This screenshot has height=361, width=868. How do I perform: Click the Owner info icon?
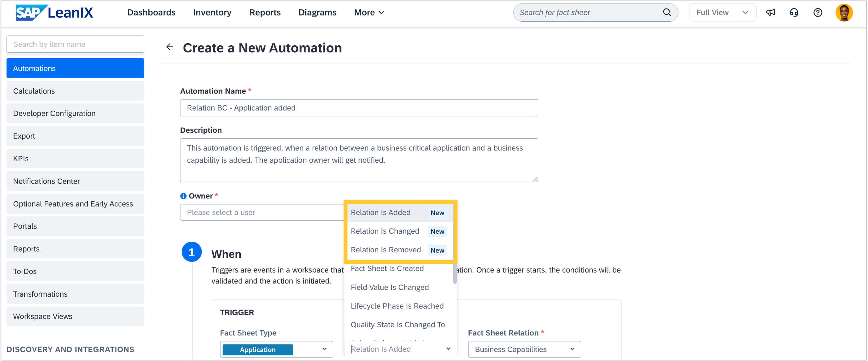183,196
